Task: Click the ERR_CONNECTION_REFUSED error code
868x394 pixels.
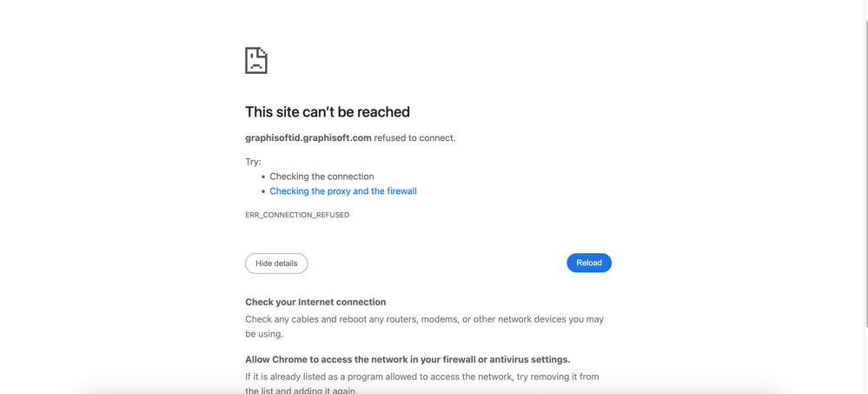Action: click(x=297, y=215)
